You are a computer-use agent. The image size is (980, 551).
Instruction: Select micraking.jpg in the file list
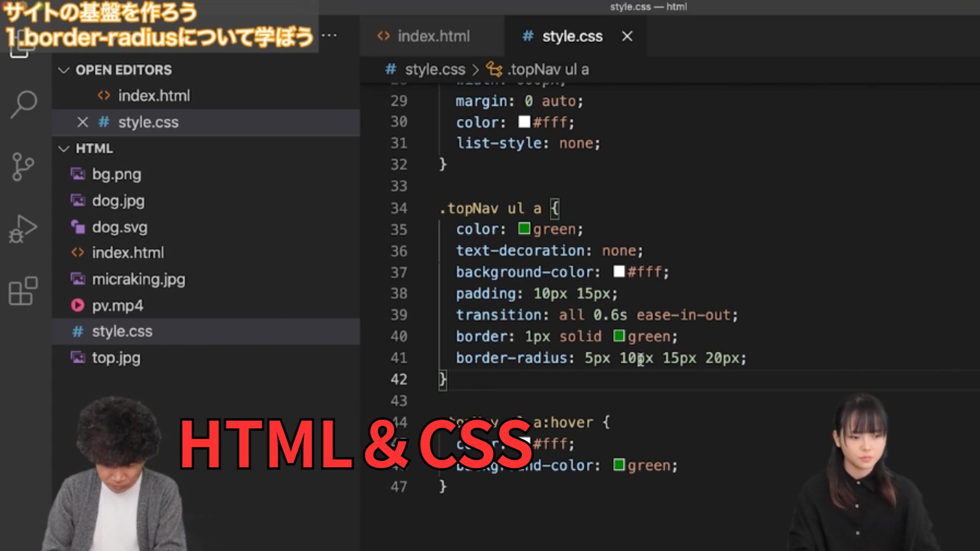(139, 279)
